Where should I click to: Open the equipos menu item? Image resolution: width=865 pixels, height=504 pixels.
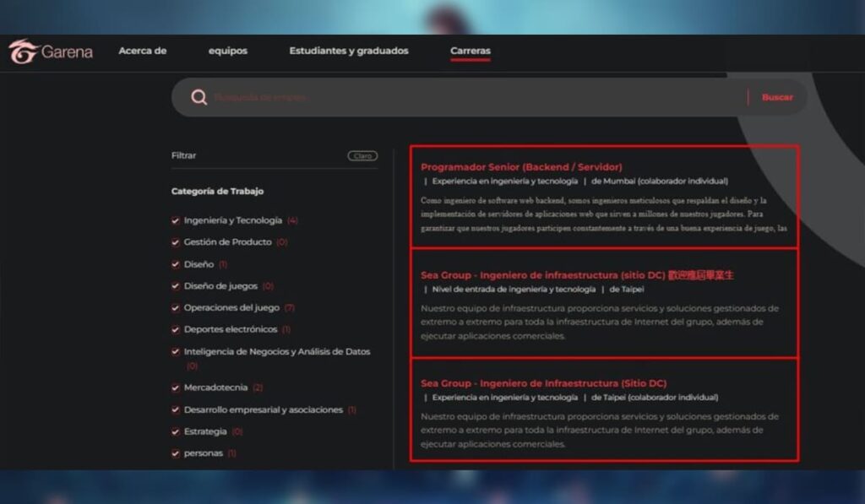(228, 51)
